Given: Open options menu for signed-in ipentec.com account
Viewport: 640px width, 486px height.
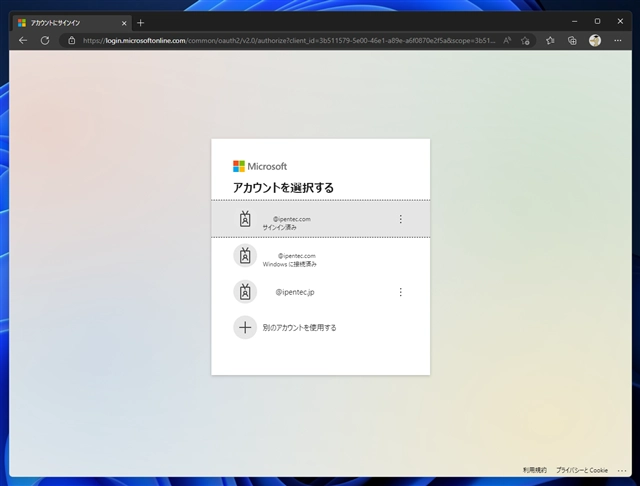Looking at the screenshot, I should pyautogui.click(x=400, y=219).
